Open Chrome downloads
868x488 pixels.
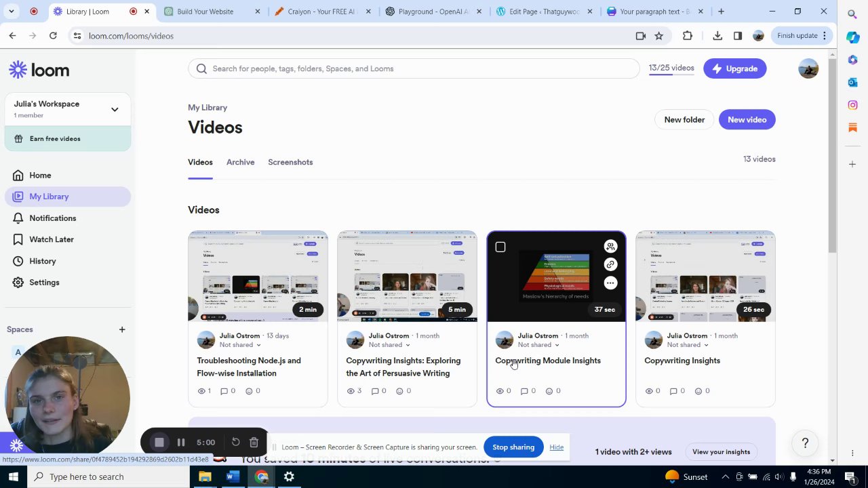coord(717,36)
